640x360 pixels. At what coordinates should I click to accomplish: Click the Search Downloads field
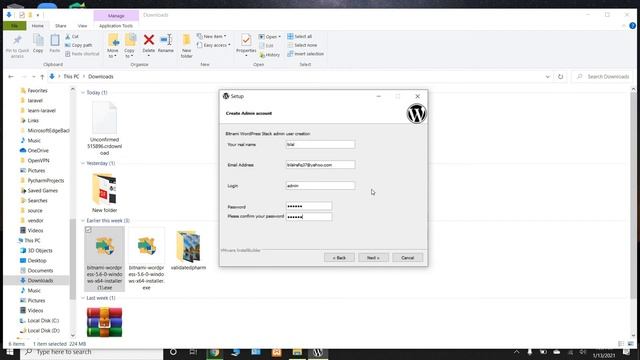click(x=602, y=76)
